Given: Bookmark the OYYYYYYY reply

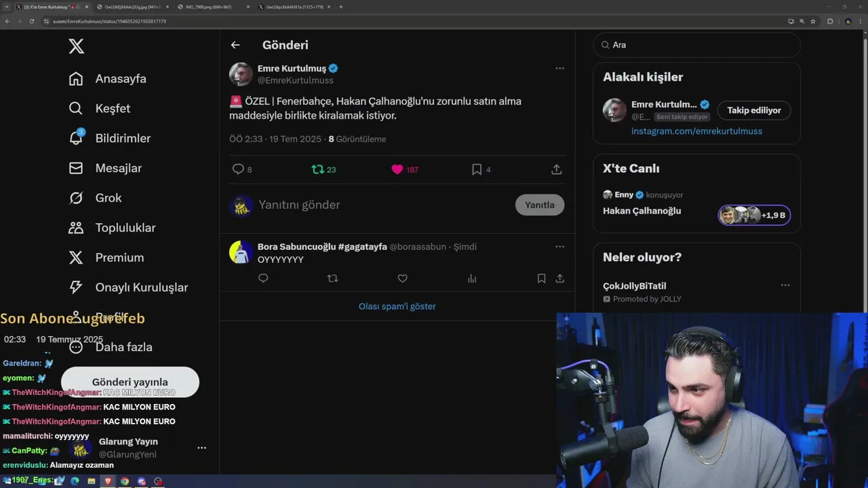Looking at the screenshot, I should point(541,278).
